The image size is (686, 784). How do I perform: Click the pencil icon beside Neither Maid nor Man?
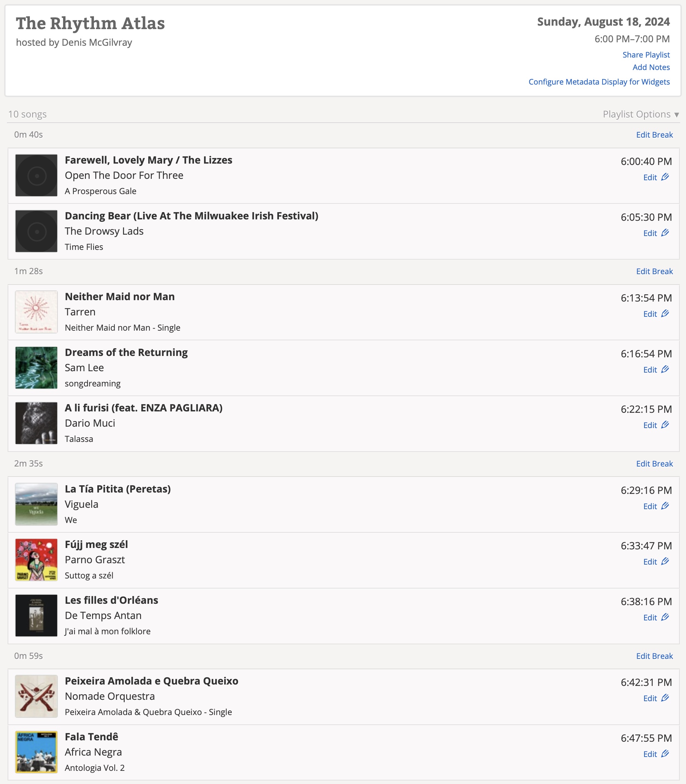[665, 314]
